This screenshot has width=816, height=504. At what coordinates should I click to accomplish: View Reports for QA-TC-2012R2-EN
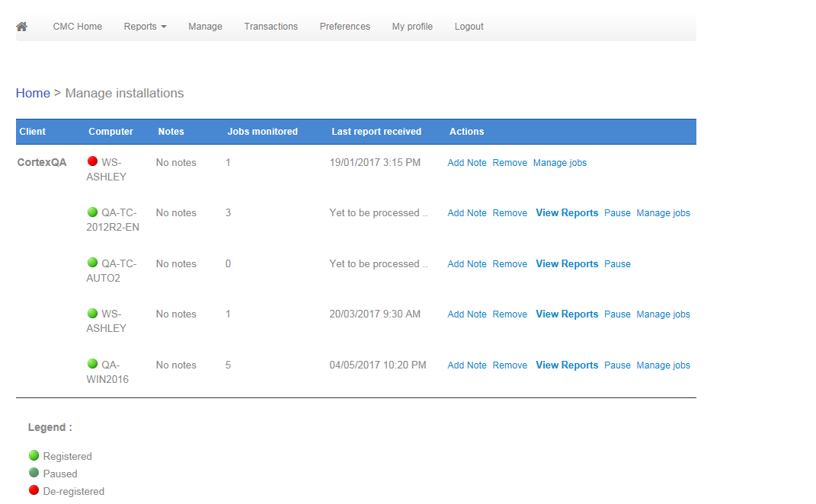(x=568, y=213)
